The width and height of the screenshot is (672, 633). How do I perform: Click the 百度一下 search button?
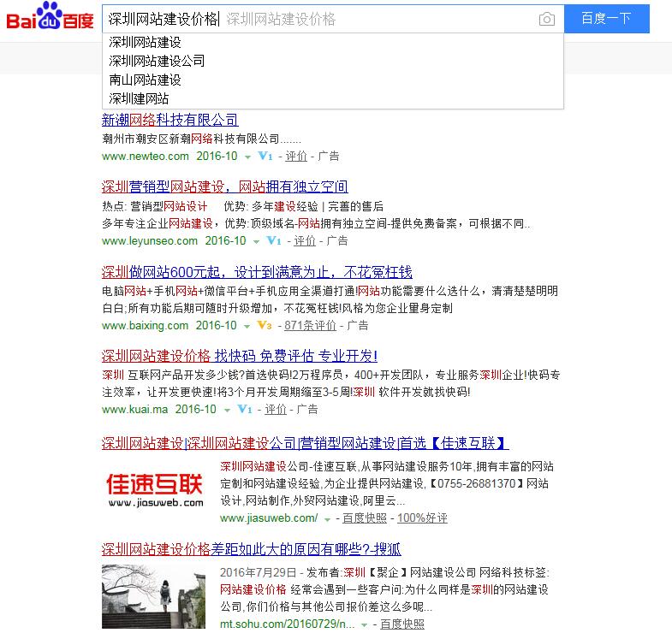click(606, 19)
